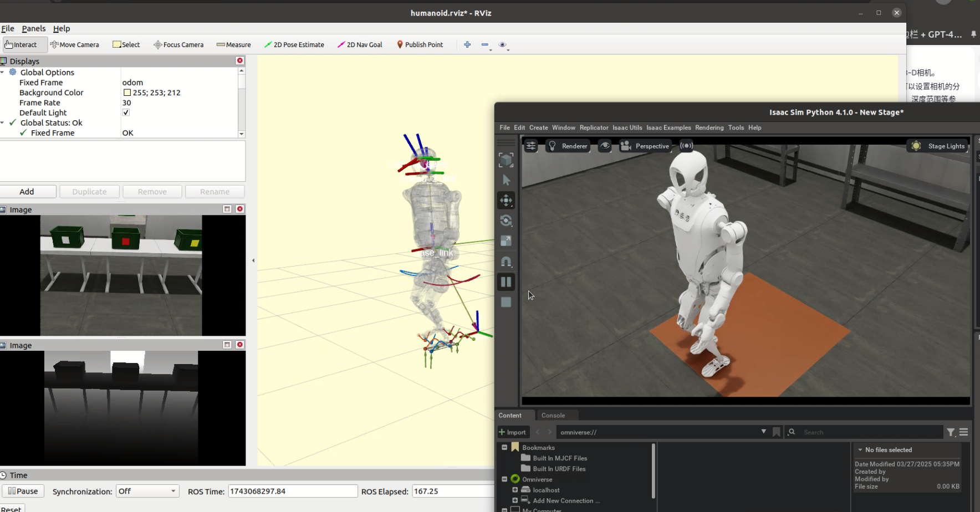Click the Reset button in RViz
The width and height of the screenshot is (980, 512).
pos(11,508)
